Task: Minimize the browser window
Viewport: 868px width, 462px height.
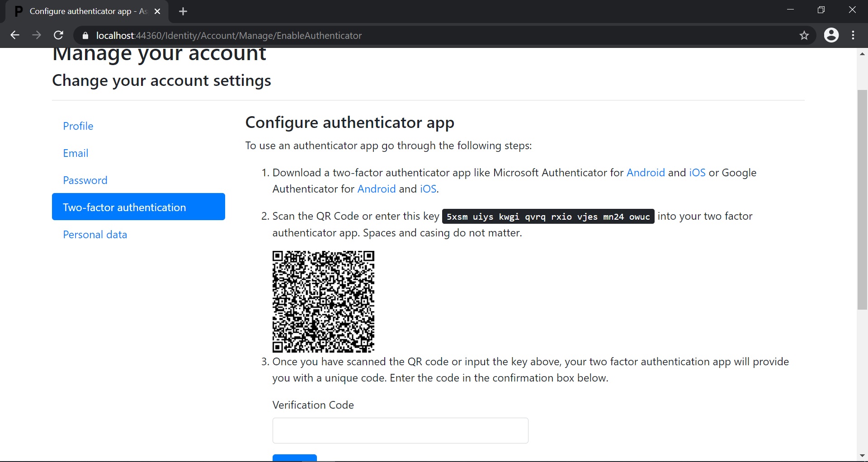Action: 790,10
